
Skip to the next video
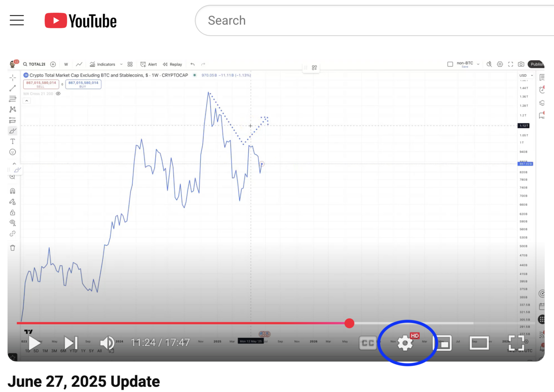71,343
